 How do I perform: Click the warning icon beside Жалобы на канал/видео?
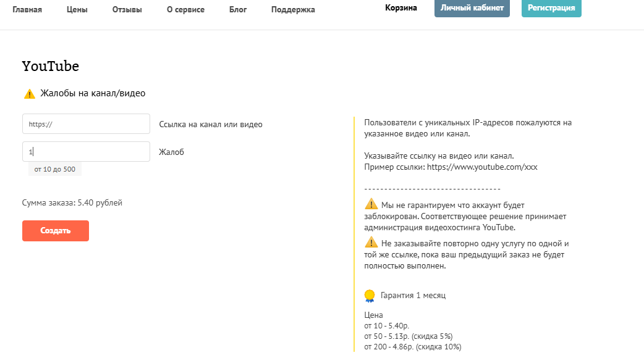pyautogui.click(x=30, y=94)
